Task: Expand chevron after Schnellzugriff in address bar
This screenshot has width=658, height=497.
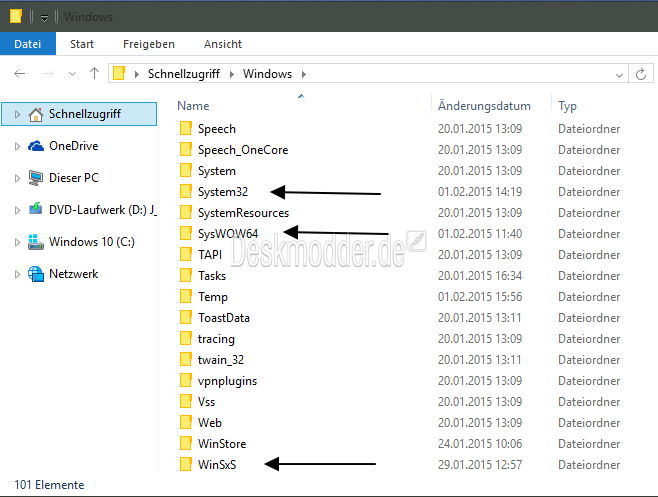Action: pyautogui.click(x=231, y=74)
